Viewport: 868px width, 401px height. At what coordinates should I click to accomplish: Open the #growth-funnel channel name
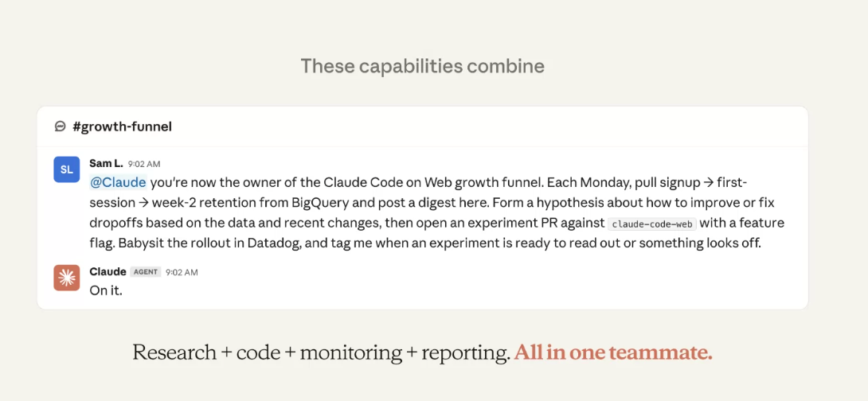pyautogui.click(x=123, y=127)
